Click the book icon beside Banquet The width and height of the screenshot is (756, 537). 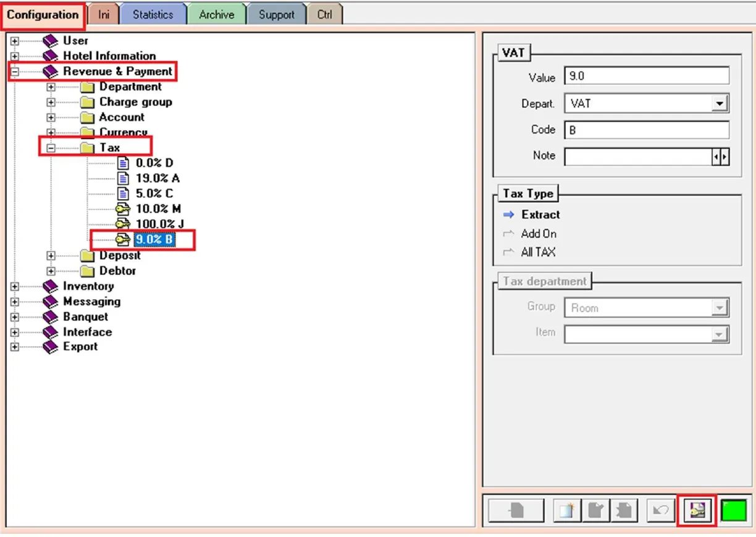coord(51,316)
